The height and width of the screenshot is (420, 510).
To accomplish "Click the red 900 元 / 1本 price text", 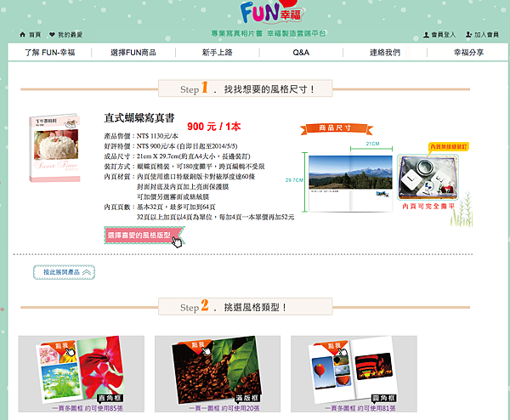I will tap(213, 126).
